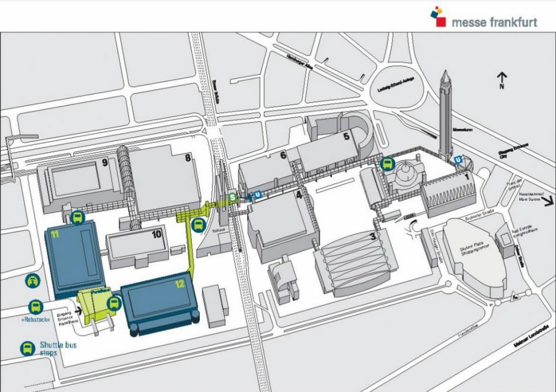Screen dimensions: 556x392
Task: Select the Rebstock shuttle bus icon
Action: click(x=35, y=307)
